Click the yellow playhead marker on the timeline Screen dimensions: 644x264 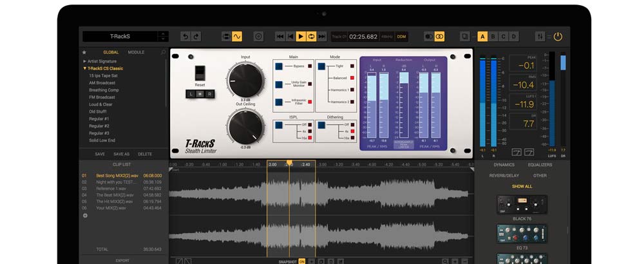289,163
